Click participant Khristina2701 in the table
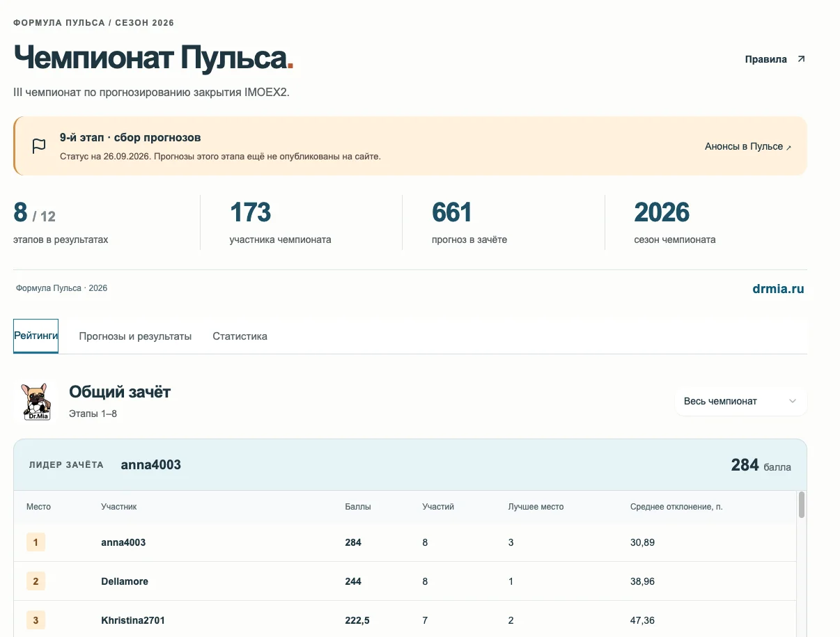Viewport: 840px width, 637px height. tap(133, 620)
